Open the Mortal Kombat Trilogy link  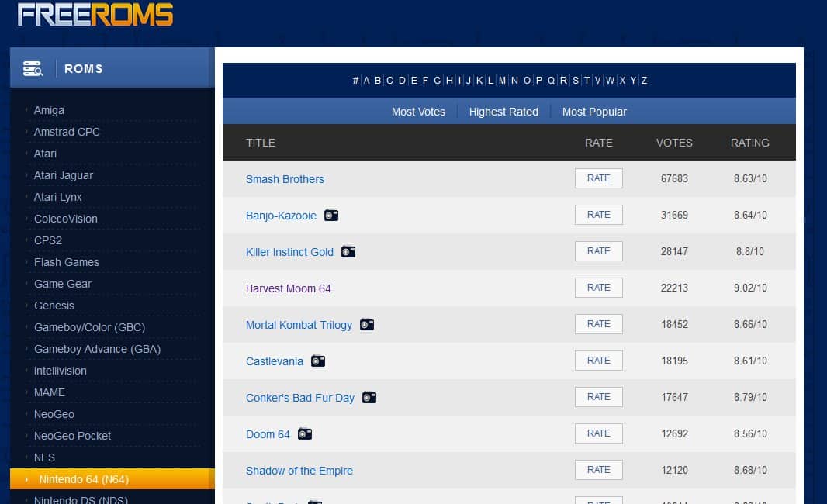coord(299,325)
